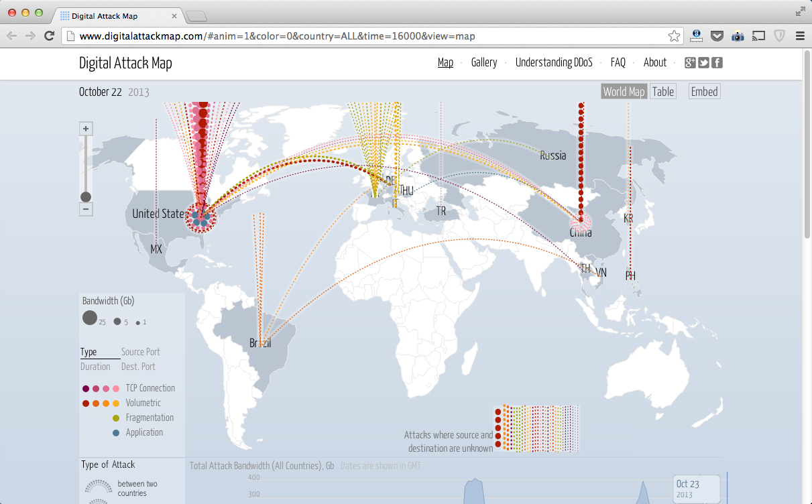Image resolution: width=812 pixels, height=504 pixels.
Task: Click the address bar URL
Action: click(x=278, y=36)
